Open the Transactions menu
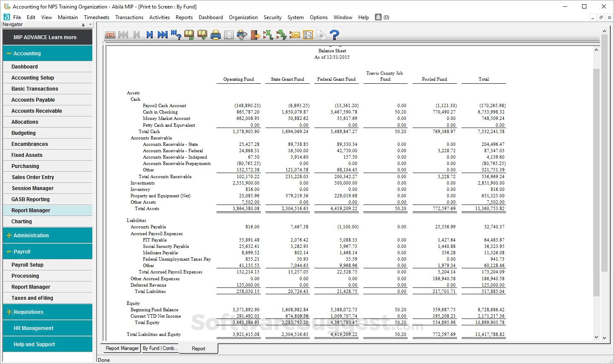Image resolution: width=614 pixels, height=364 pixels. click(x=129, y=17)
